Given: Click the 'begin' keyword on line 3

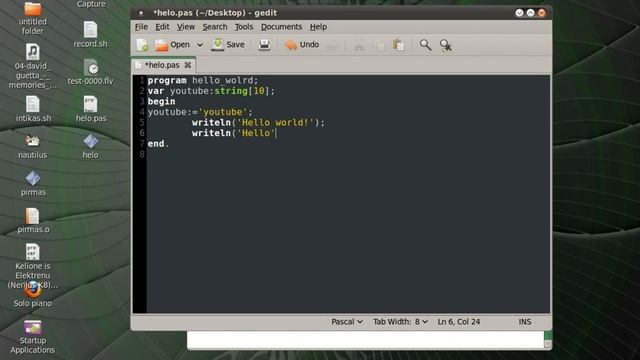Looking at the screenshot, I should 161,102.
